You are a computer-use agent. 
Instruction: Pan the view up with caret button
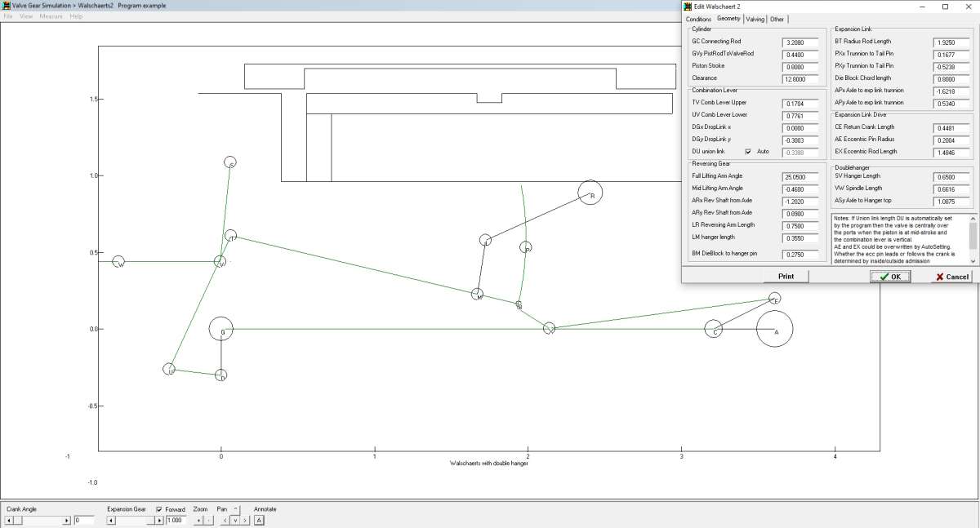tap(235, 509)
